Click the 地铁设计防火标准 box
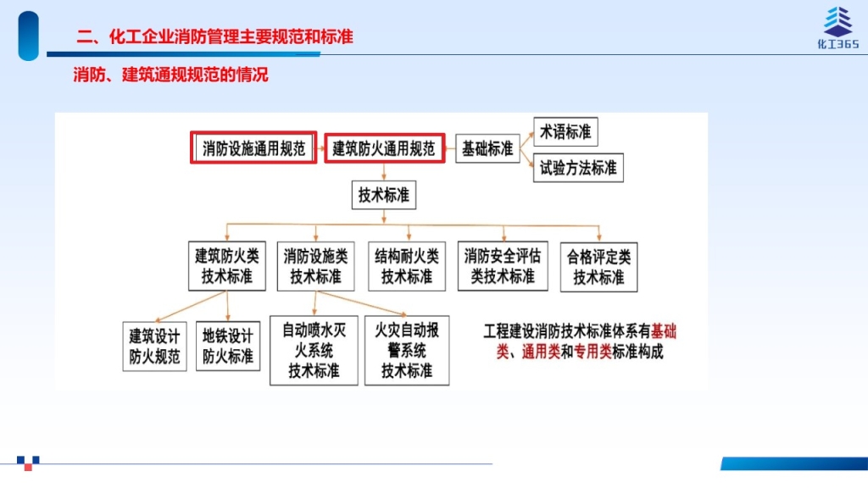868x488 pixels. [227, 346]
